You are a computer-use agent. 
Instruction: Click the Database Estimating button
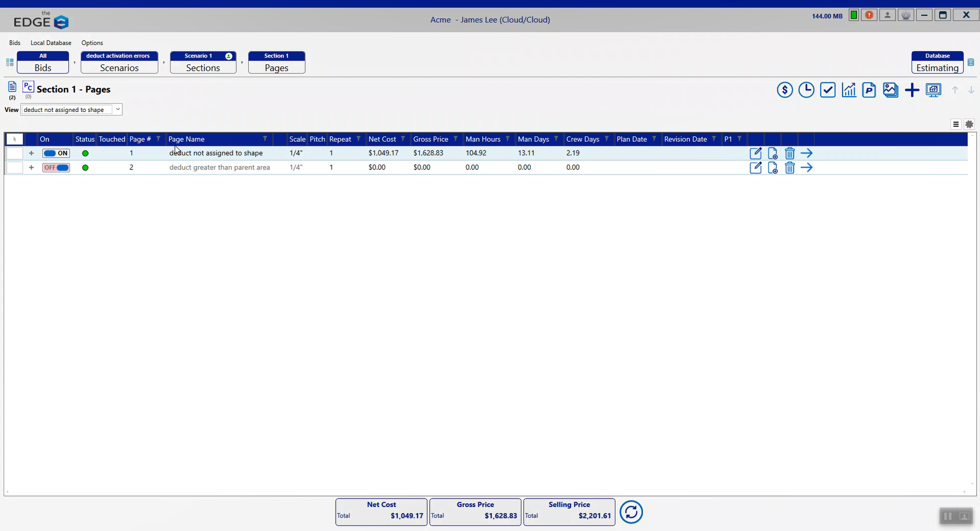(x=937, y=63)
